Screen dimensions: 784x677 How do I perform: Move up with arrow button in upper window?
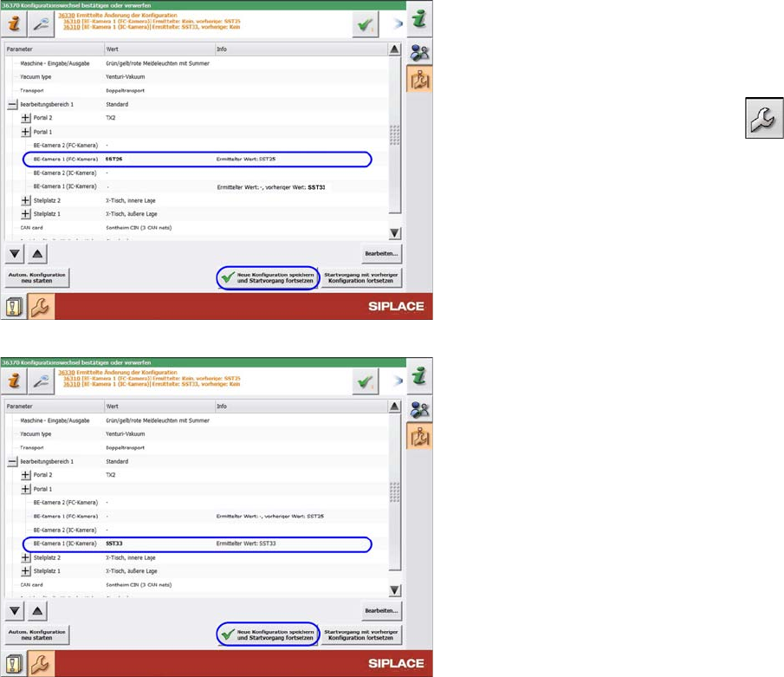(37, 254)
